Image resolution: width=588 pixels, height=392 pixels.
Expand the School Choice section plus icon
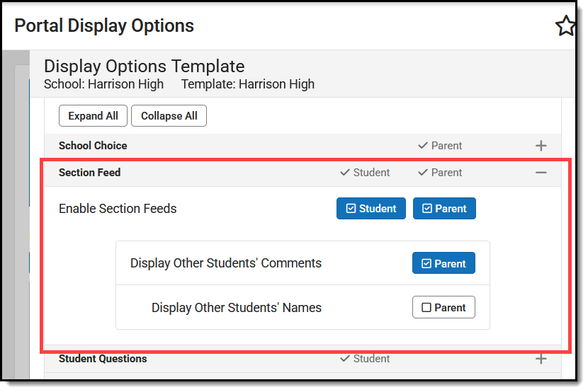pyautogui.click(x=541, y=146)
